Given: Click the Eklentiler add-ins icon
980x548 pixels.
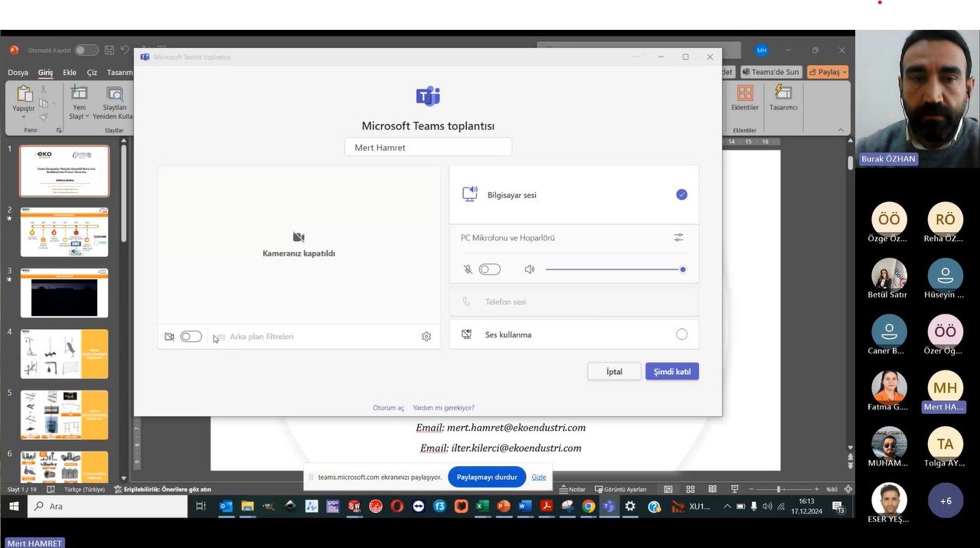Looking at the screenshot, I should [744, 93].
